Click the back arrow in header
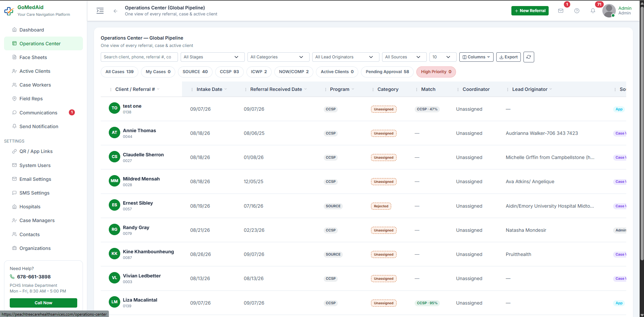The height and width of the screenshot is (317, 644). pos(116,11)
